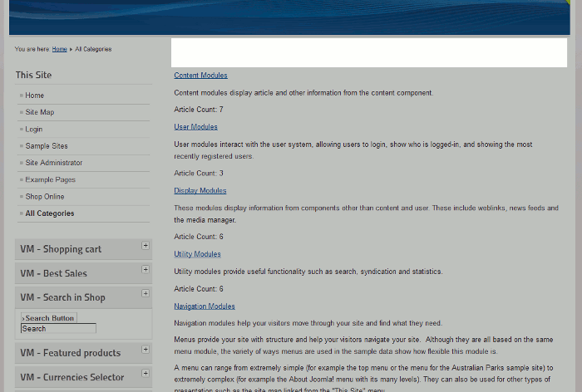
Task: Open the Home breadcrumb link
Action: [59, 49]
